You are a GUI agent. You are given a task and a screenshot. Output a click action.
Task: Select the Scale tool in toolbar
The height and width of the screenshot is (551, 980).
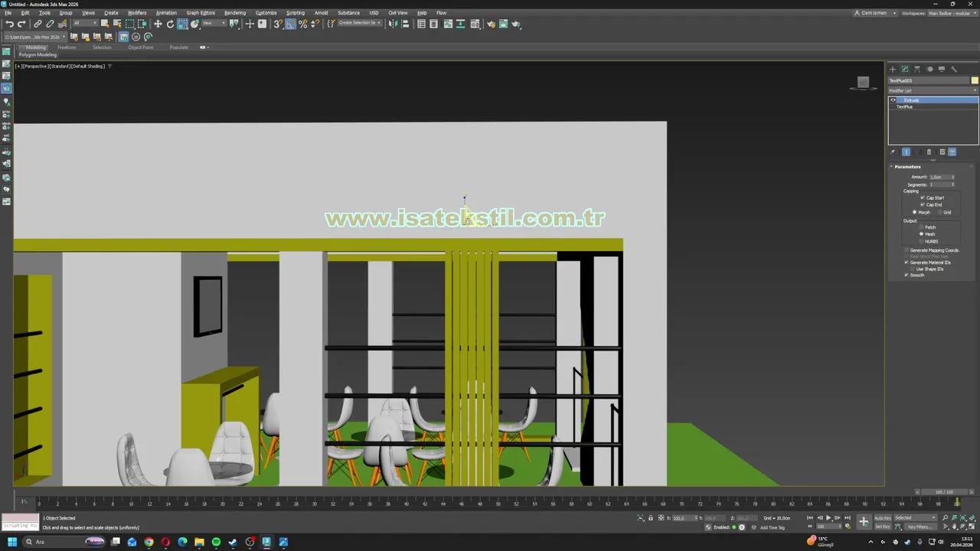click(x=183, y=24)
